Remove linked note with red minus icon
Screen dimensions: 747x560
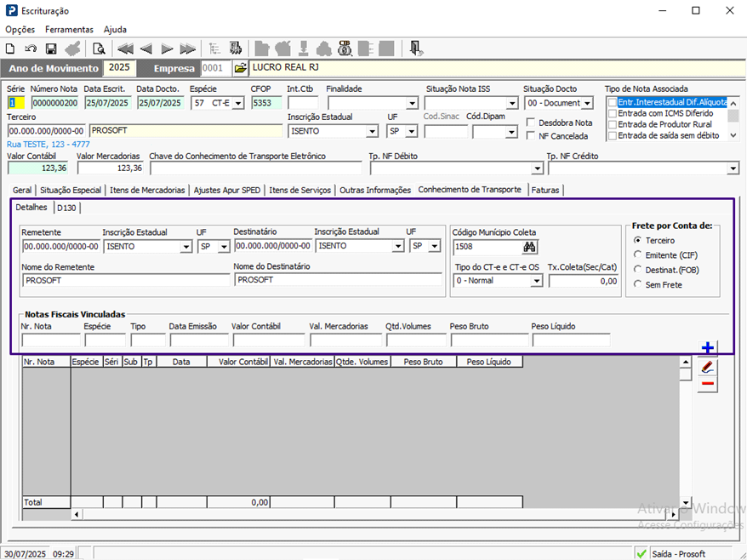(707, 385)
